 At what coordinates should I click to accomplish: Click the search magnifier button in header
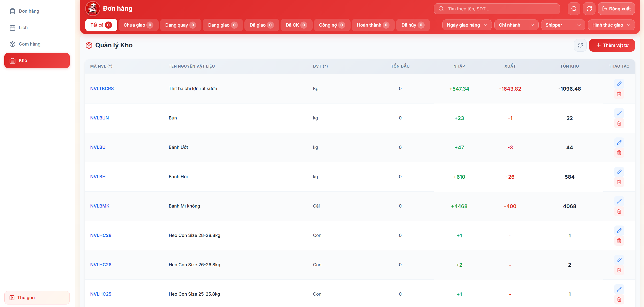pyautogui.click(x=574, y=9)
